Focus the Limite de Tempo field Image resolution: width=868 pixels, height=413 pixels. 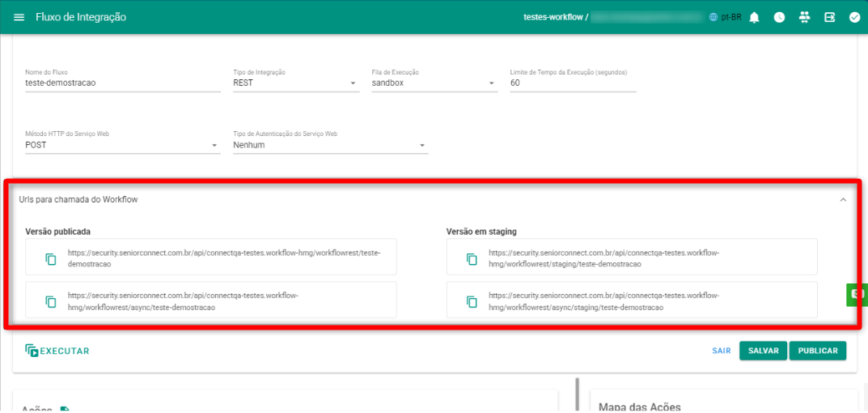tap(573, 83)
